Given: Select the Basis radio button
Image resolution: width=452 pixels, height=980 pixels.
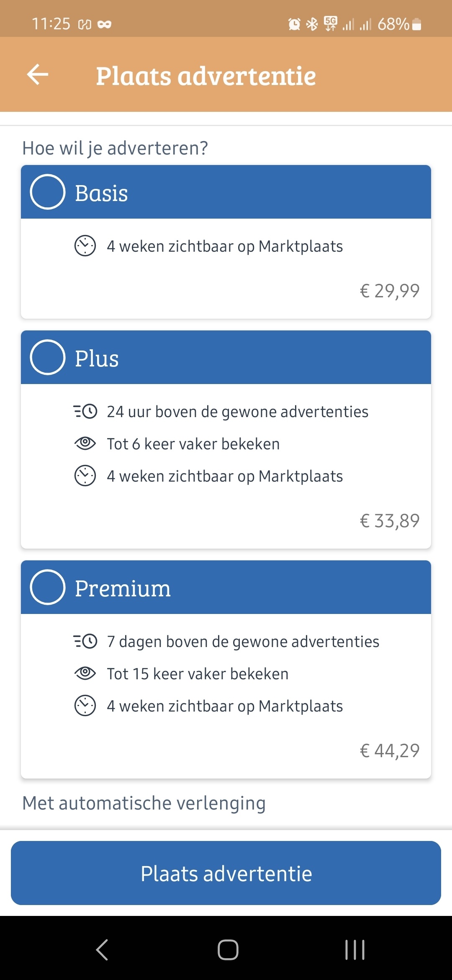Looking at the screenshot, I should [x=48, y=192].
